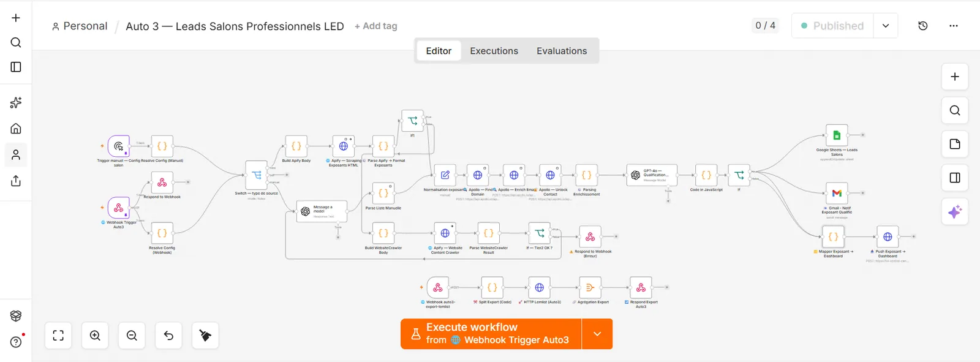Select Webhook auto3-export-lemlist node
Image resolution: width=980 pixels, height=362 pixels.
[x=438, y=288]
